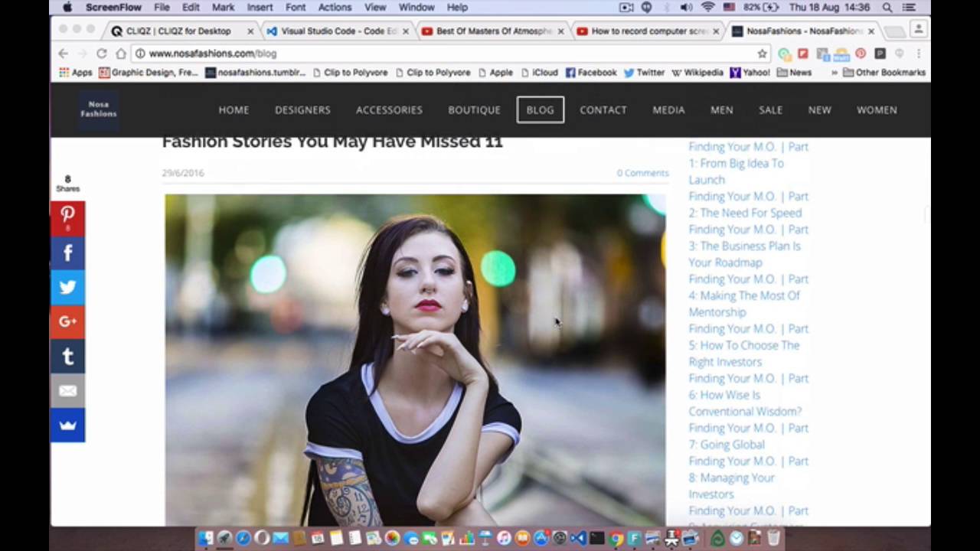This screenshot has height=551, width=980.
Task: Share the post on Tumblr
Action: (x=67, y=356)
